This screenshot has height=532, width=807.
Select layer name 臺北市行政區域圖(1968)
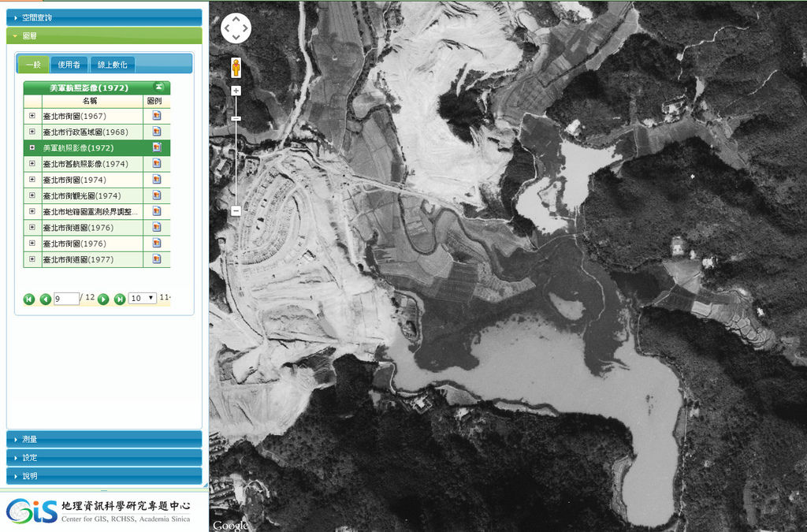(85, 132)
